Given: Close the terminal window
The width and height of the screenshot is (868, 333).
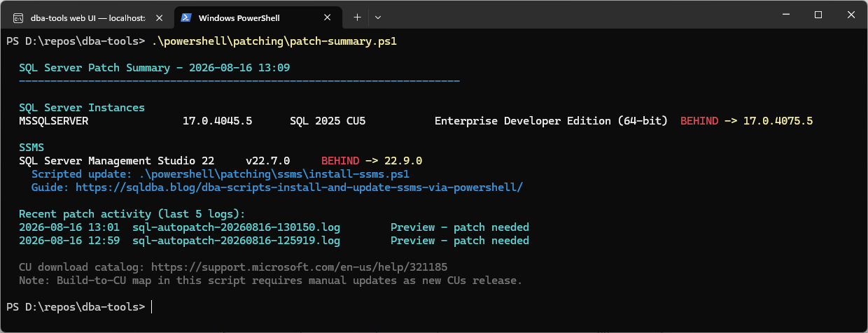Looking at the screenshot, I should (850, 15).
